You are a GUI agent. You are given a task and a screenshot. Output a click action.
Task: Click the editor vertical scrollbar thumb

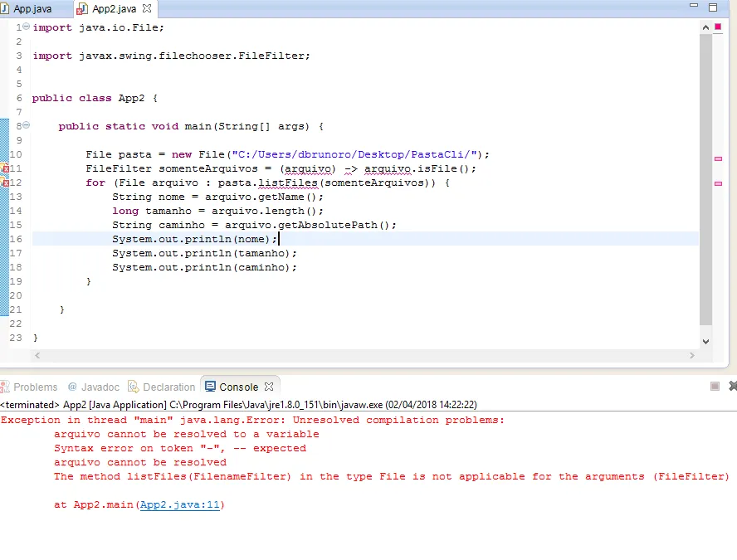pyautogui.click(x=705, y=179)
